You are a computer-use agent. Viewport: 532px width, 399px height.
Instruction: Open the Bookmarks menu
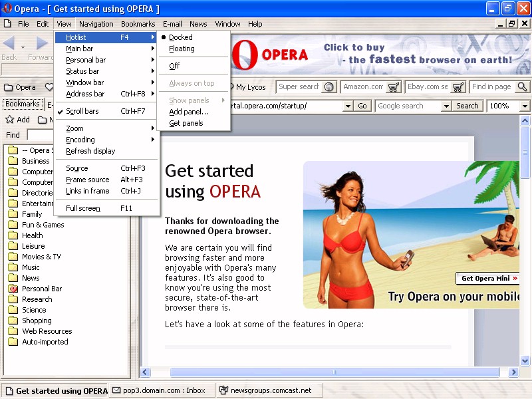point(138,24)
